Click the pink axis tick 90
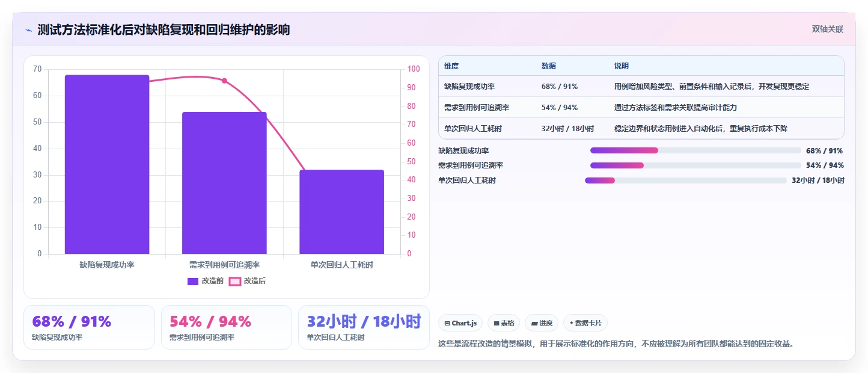The height and width of the screenshot is (373, 868). (x=412, y=88)
